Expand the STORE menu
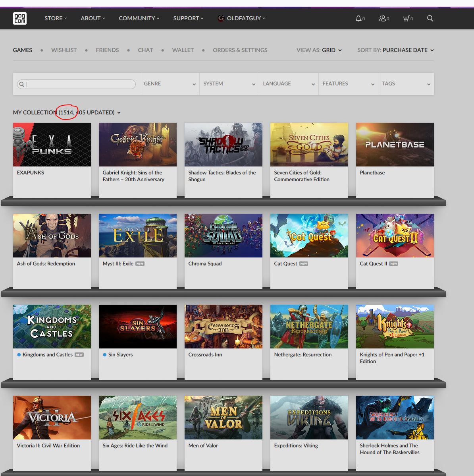 pyautogui.click(x=56, y=18)
